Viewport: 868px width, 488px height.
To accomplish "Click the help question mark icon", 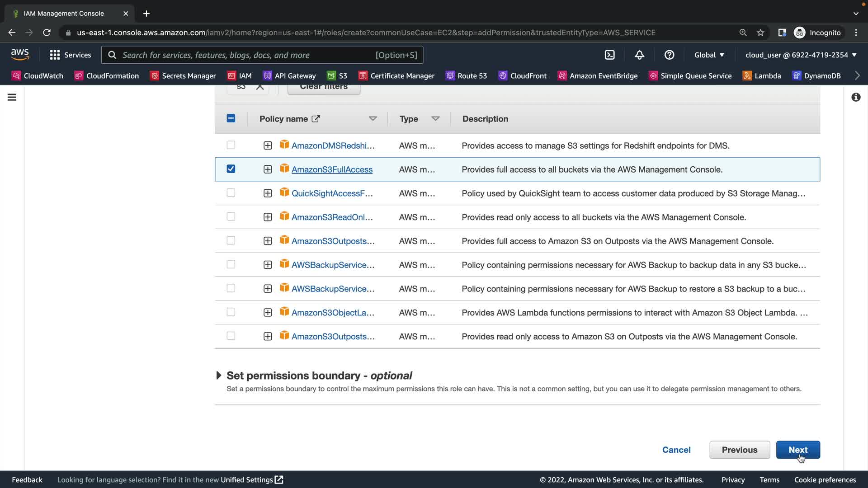I will [x=669, y=55].
